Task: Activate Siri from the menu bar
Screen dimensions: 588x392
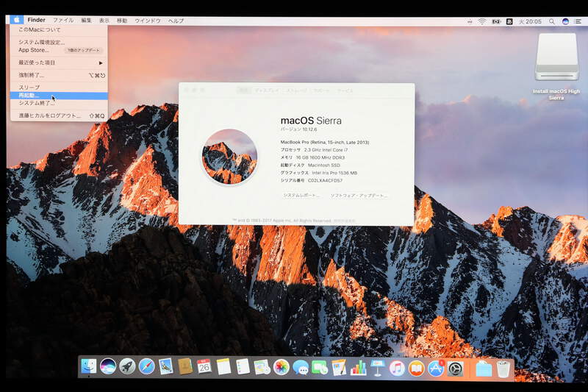Action: [565, 21]
